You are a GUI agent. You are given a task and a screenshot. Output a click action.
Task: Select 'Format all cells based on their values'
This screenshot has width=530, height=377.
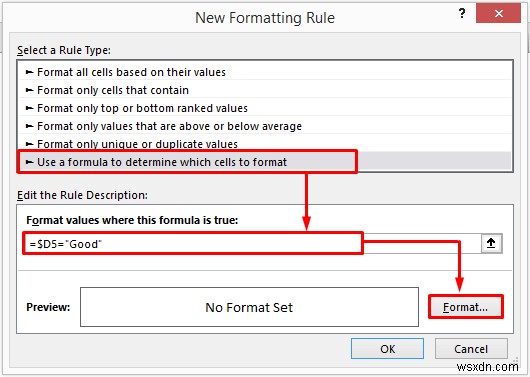pyautogui.click(x=265, y=72)
